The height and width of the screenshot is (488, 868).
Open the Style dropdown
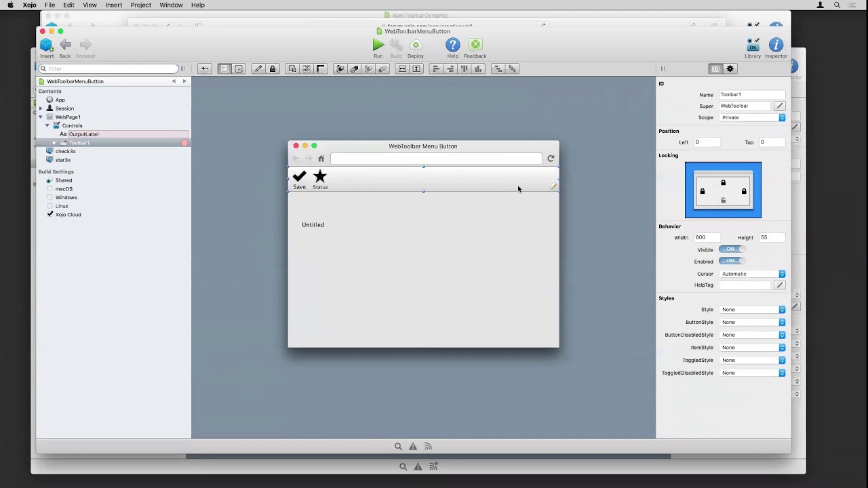[752, 310]
